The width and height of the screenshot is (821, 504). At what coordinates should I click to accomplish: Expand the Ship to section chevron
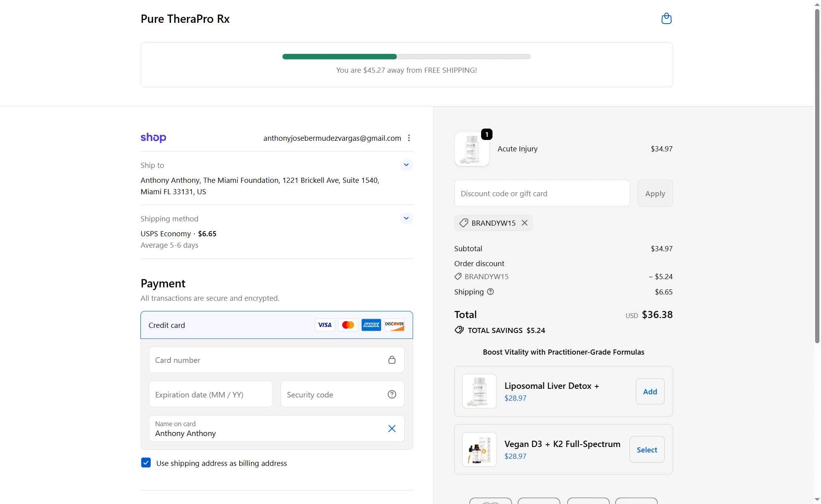[x=406, y=165]
